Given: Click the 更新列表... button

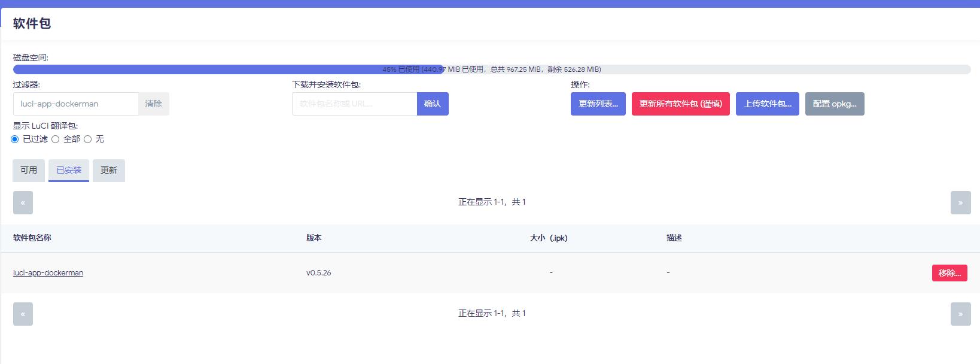Looking at the screenshot, I should coord(598,104).
